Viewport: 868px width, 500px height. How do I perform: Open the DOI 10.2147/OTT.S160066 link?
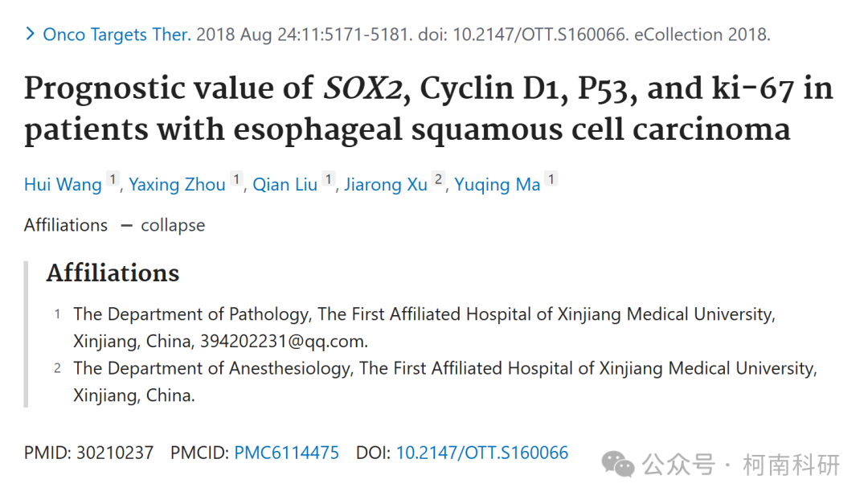click(x=482, y=453)
